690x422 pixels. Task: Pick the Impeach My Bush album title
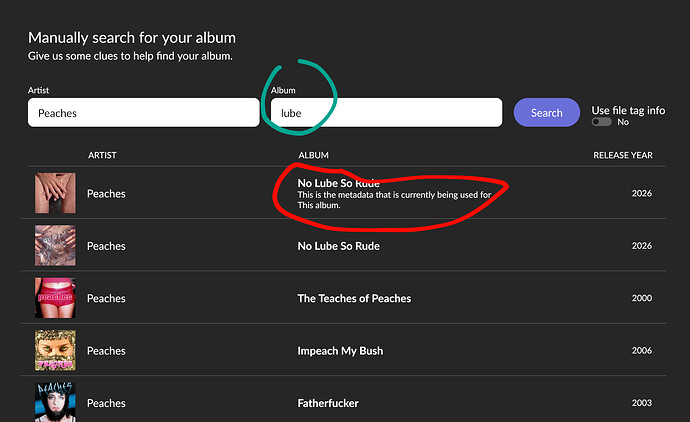point(340,351)
